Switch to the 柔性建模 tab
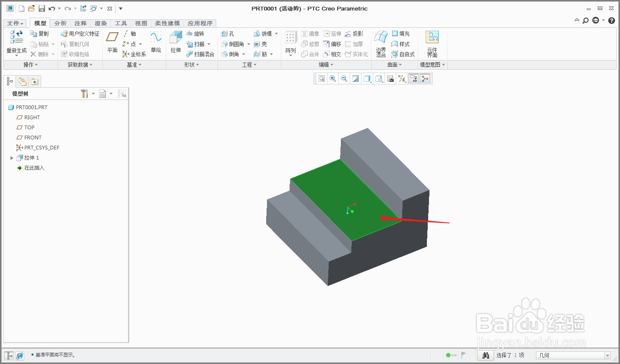This screenshot has height=364, width=620. pos(167,23)
